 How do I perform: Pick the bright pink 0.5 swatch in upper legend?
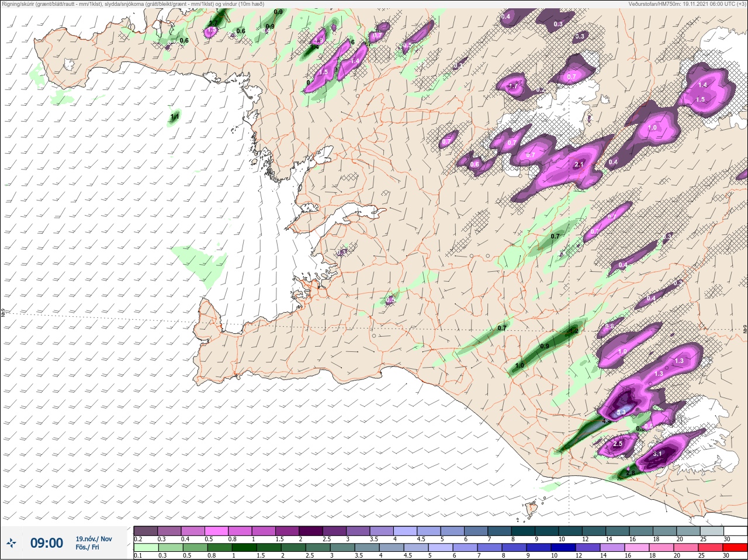pyautogui.click(x=216, y=531)
